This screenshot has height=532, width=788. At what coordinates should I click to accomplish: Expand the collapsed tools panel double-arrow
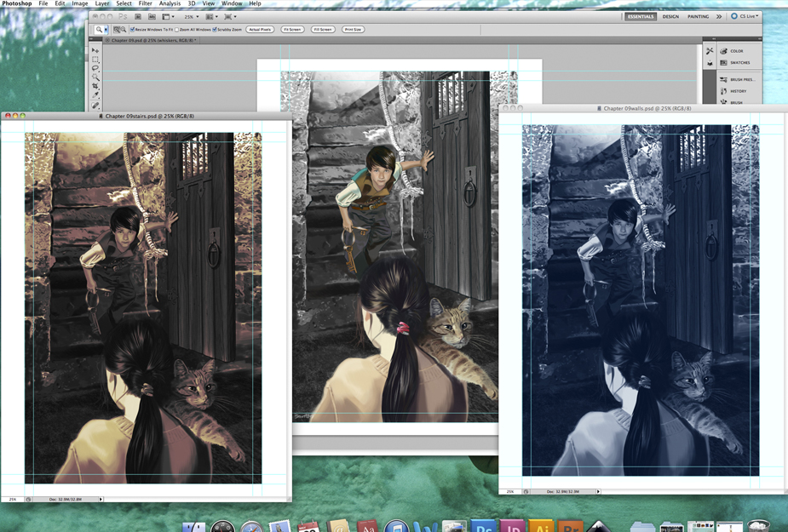click(92, 40)
